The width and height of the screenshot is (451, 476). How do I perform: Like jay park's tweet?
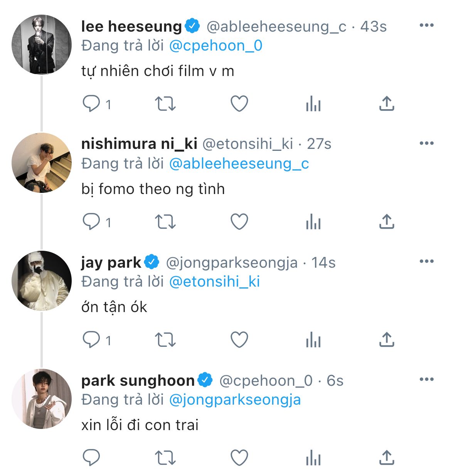coord(239,340)
